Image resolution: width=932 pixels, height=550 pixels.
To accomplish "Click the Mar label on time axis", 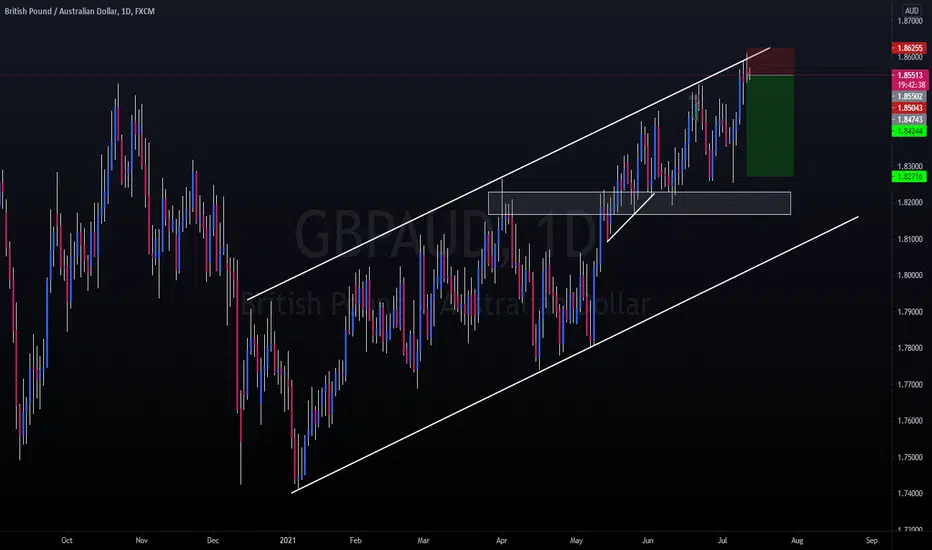I will pos(423,540).
